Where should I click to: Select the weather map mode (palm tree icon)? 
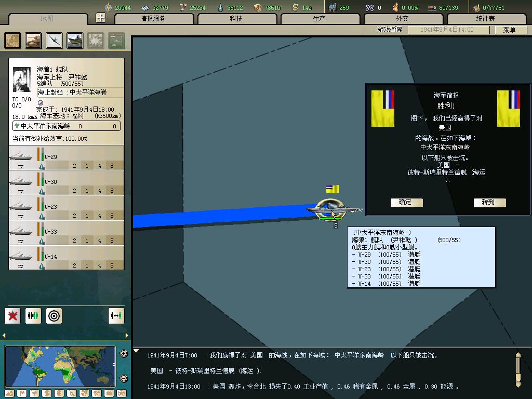(x=34, y=393)
